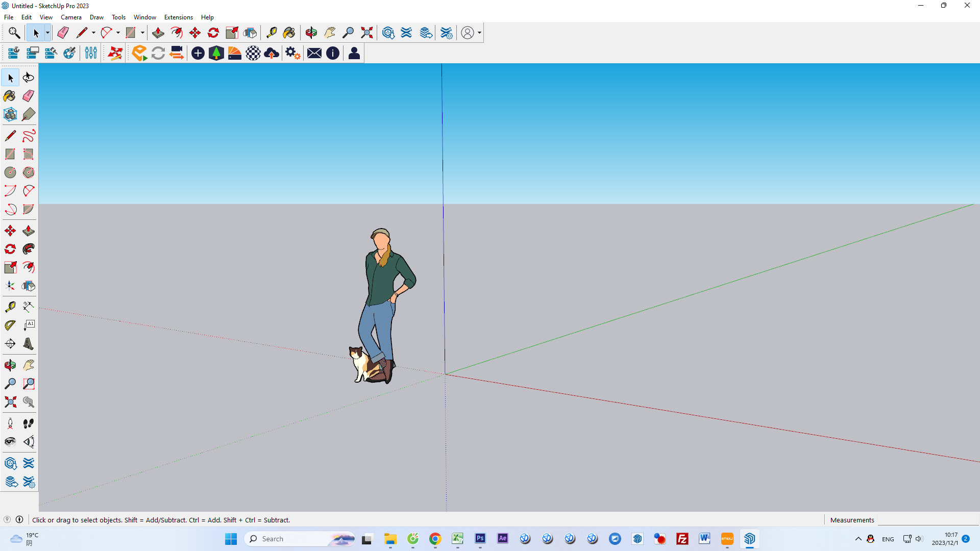Viewport: 980px width, 551px height.
Task: Click the Measurements input box
Action: pos(928,520)
